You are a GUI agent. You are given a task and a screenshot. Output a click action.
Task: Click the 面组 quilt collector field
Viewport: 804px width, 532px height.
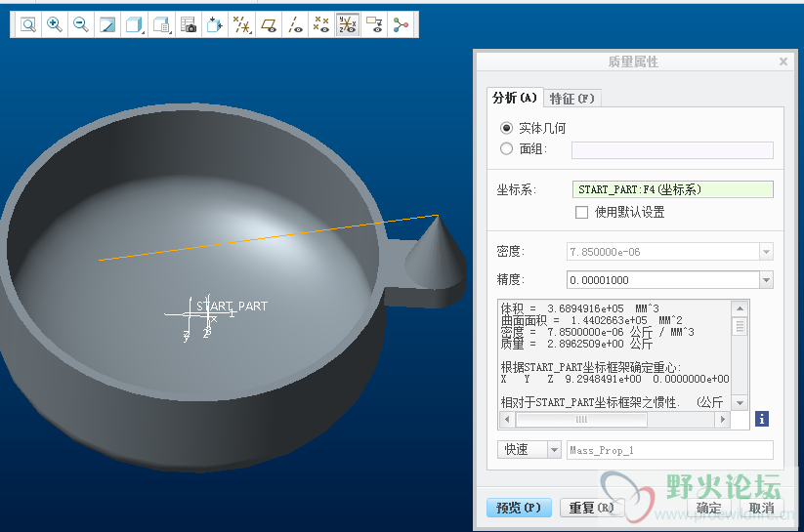pos(672,150)
